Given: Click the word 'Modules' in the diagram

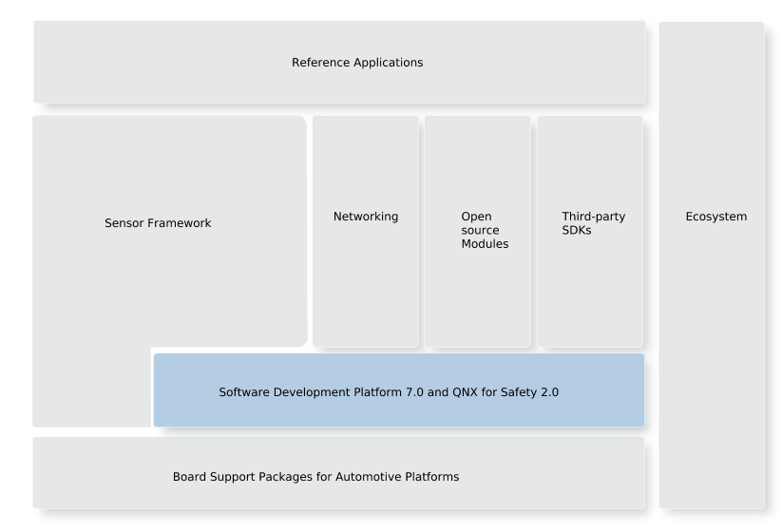Looking at the screenshot, I should pos(485,244).
